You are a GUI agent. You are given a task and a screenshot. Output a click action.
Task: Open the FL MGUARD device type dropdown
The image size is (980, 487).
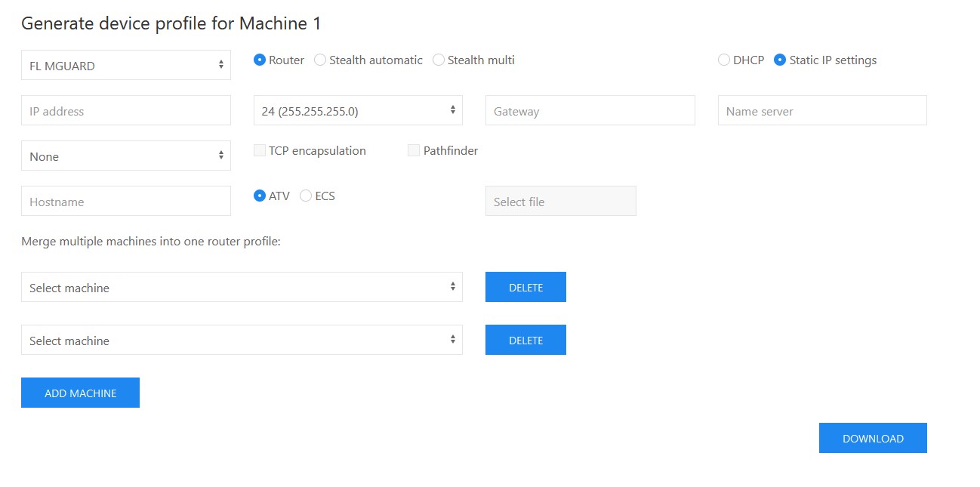[125, 66]
